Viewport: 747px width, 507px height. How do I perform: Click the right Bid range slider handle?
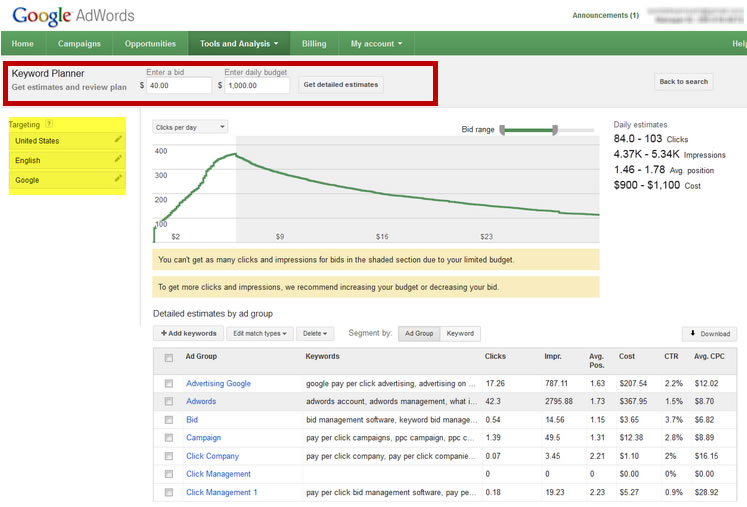point(555,130)
